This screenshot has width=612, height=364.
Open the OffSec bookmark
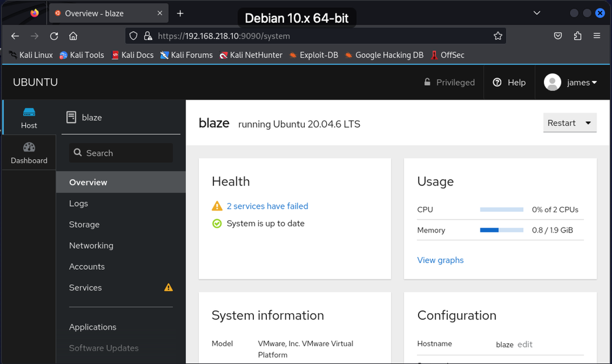(447, 55)
